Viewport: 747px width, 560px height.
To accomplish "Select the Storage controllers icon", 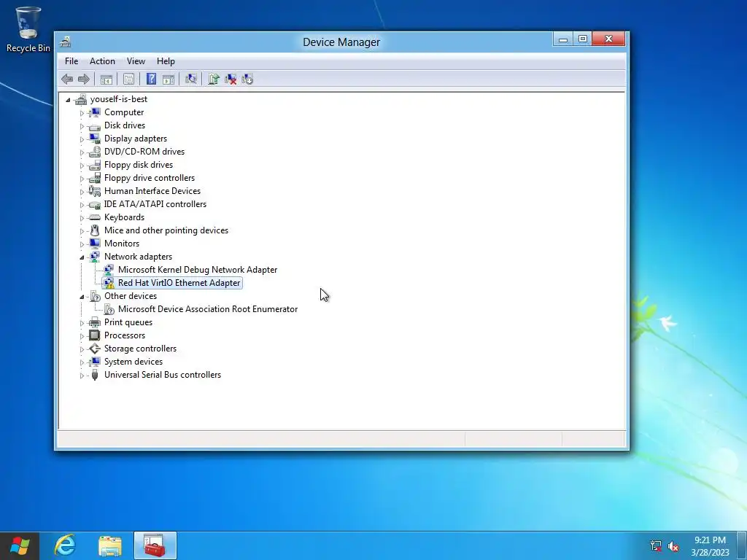I will [x=95, y=349].
